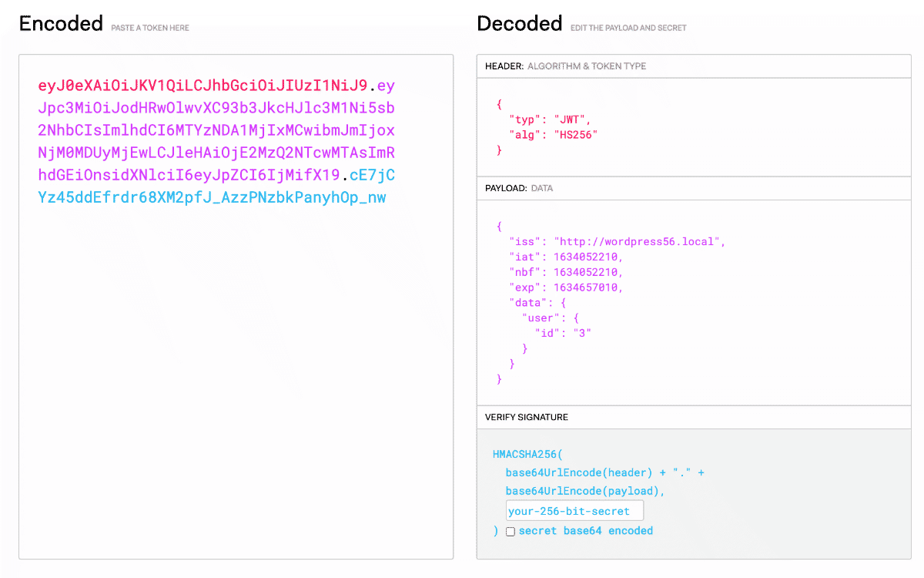
Task: Click the "PASTE A TOKEN HERE" hint text
Action: [x=150, y=27]
